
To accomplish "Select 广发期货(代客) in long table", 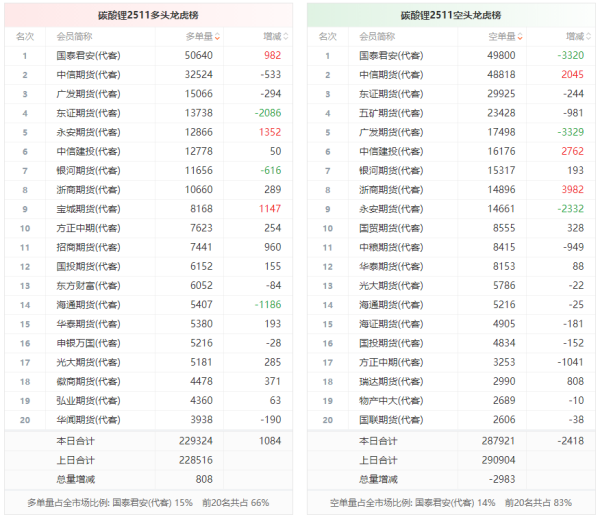I will tap(88, 94).
